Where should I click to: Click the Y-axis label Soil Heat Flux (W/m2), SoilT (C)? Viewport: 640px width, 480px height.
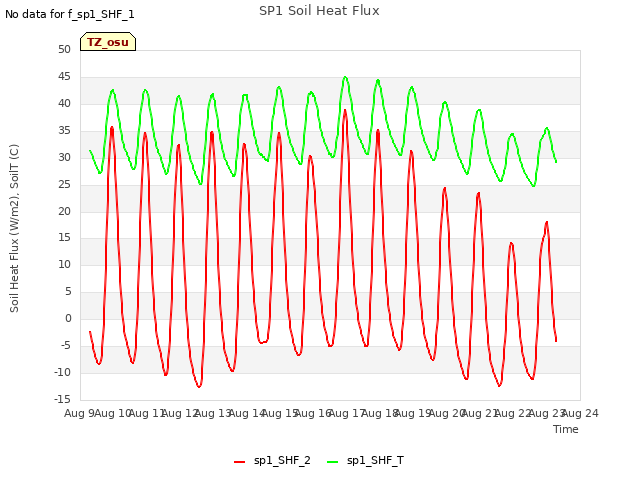14,228
